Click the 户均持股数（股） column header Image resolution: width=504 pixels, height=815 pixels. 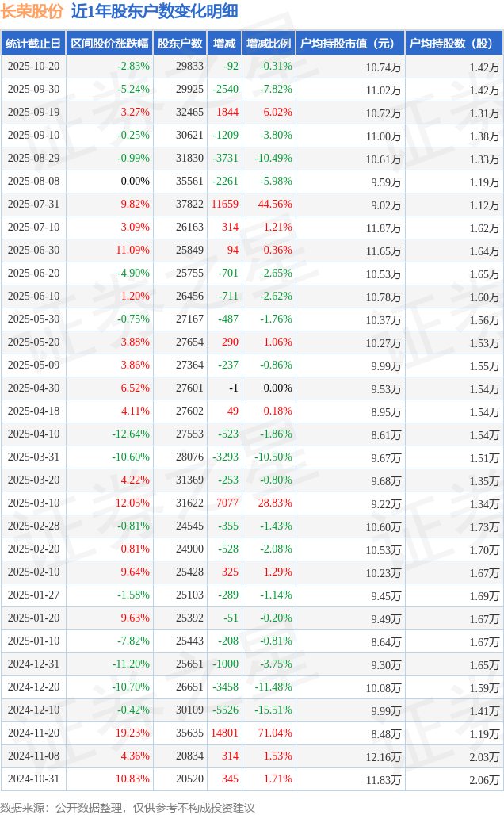coord(453,44)
